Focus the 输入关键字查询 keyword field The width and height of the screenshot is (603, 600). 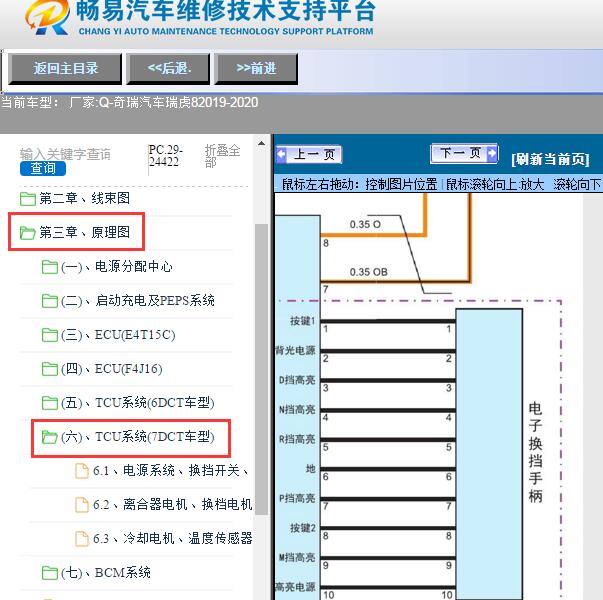(65, 154)
